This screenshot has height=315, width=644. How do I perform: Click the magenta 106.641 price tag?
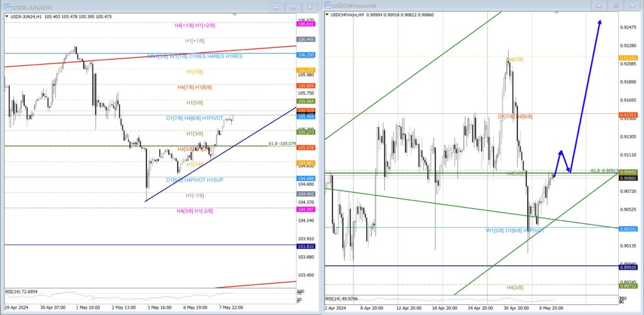click(x=306, y=25)
